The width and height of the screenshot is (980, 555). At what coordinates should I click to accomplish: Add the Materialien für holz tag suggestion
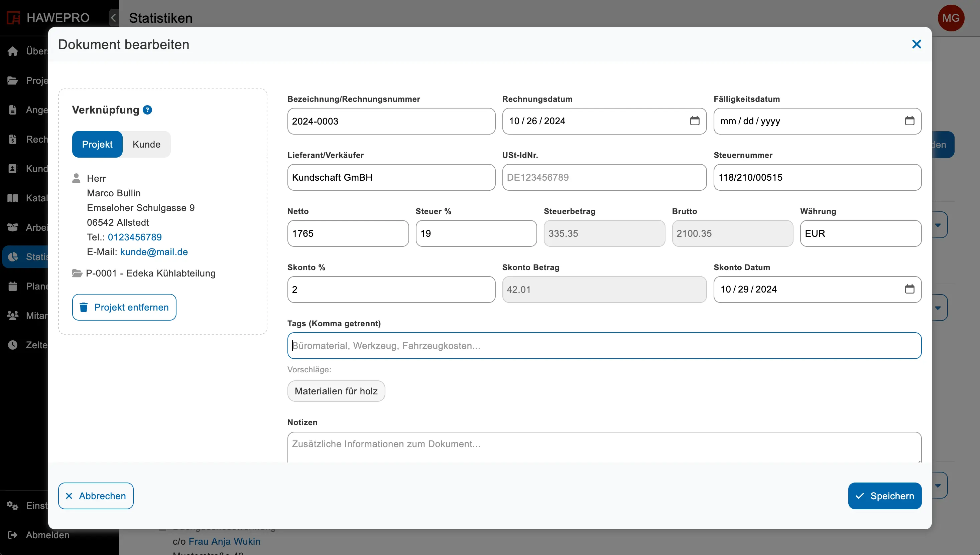point(336,391)
